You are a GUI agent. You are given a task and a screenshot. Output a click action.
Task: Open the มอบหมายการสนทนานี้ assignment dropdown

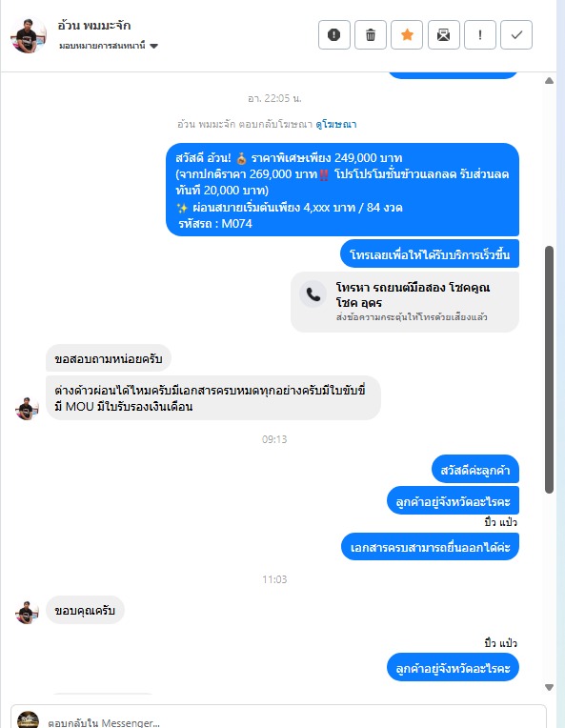pos(109,46)
